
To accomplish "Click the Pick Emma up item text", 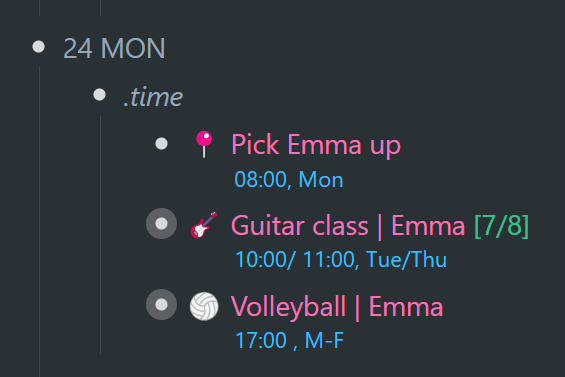I will [316, 145].
